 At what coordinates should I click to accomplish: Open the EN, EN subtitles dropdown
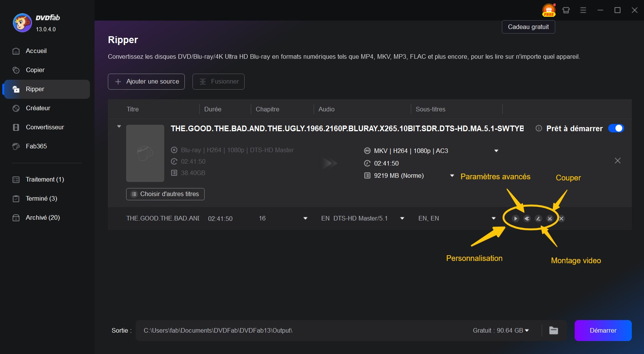pos(493,219)
